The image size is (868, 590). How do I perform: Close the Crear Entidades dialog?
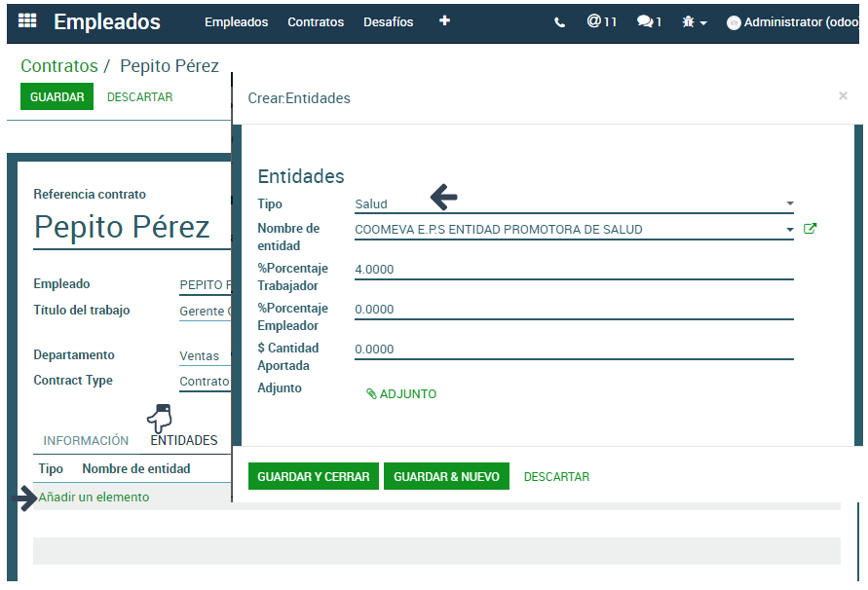[x=843, y=96]
